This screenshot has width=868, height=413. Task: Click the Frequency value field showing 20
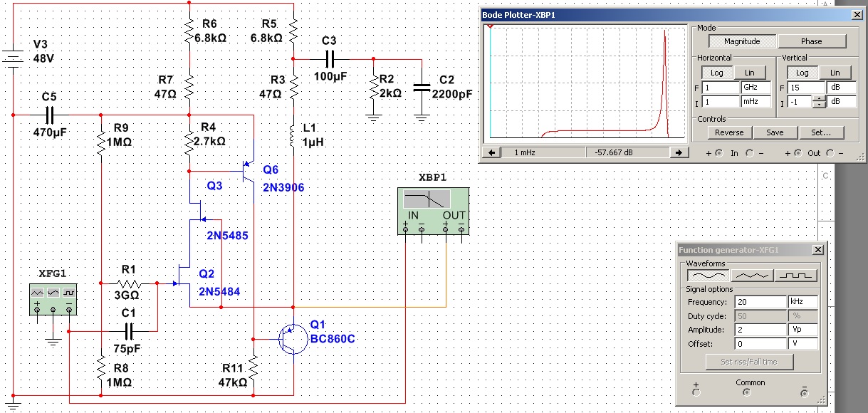tap(760, 302)
